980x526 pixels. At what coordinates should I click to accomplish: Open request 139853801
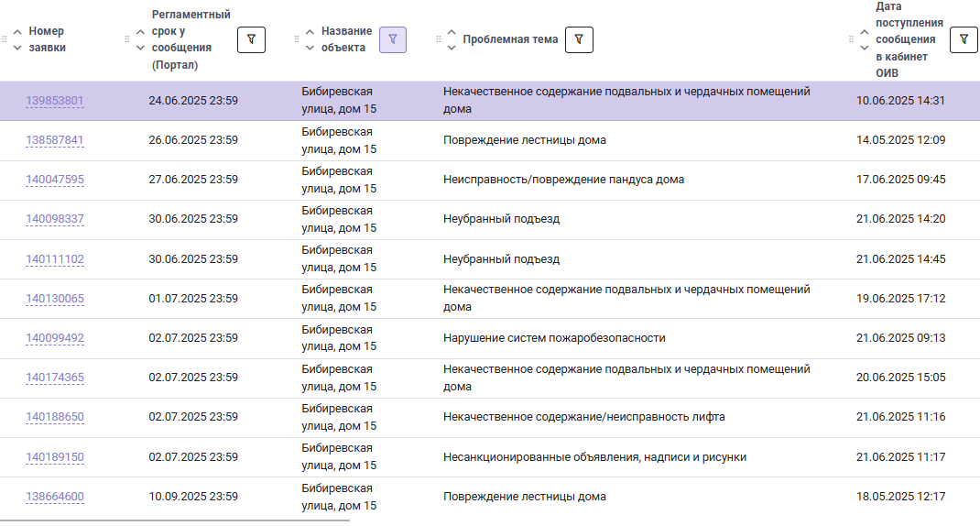54,101
